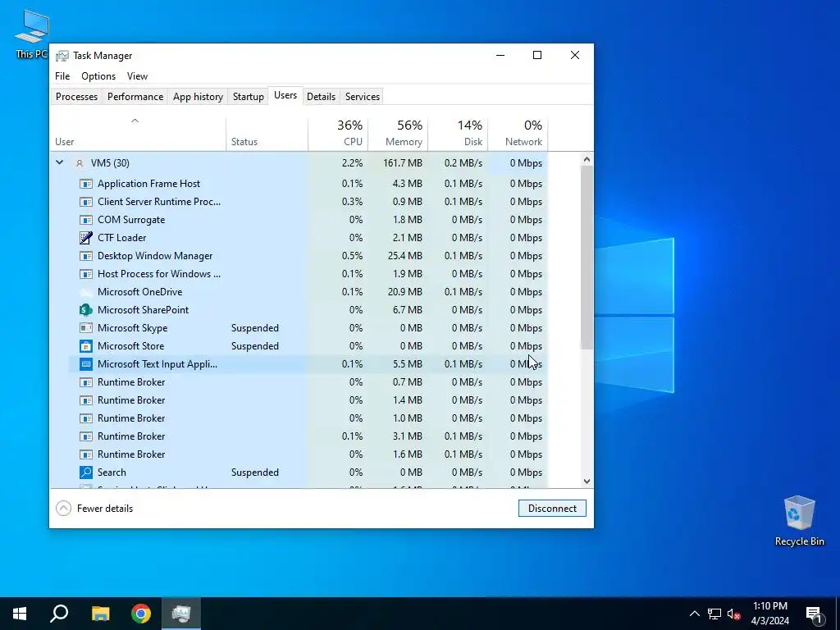Select the This PC desktop icon

(x=32, y=34)
